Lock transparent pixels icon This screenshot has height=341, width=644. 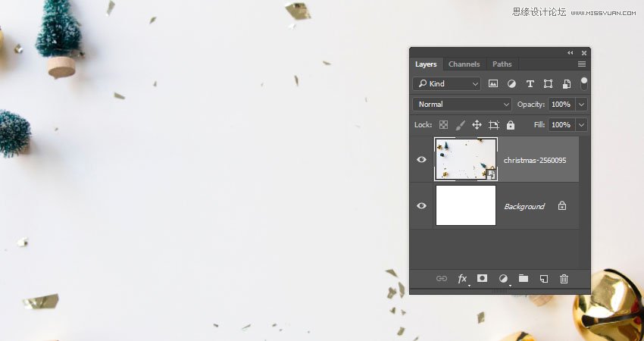pos(443,125)
